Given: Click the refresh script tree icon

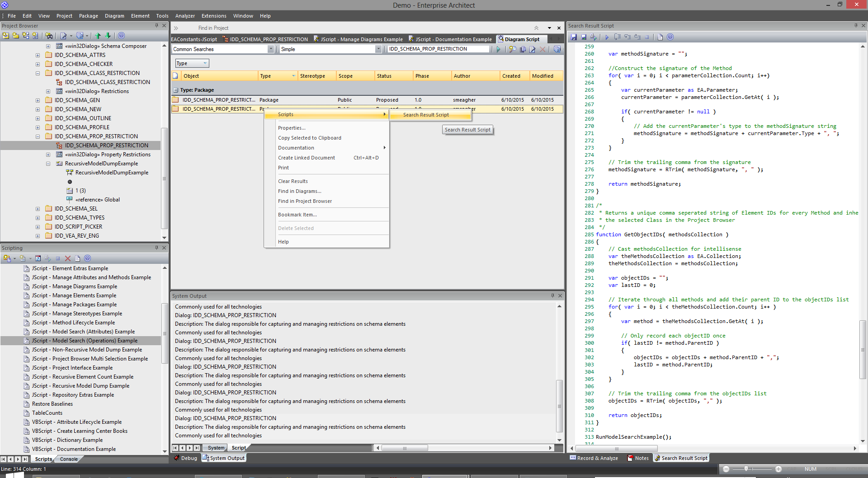Looking at the screenshot, I should pos(38,258).
